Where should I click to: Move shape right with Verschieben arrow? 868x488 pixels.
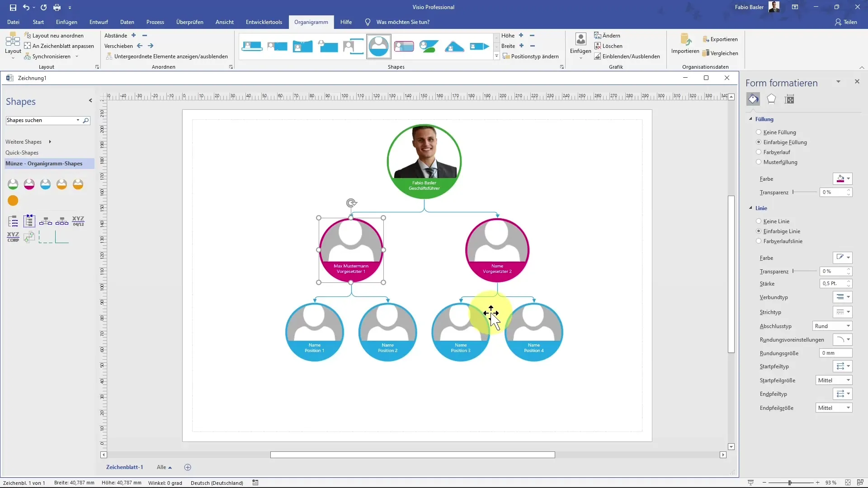pyautogui.click(x=151, y=46)
